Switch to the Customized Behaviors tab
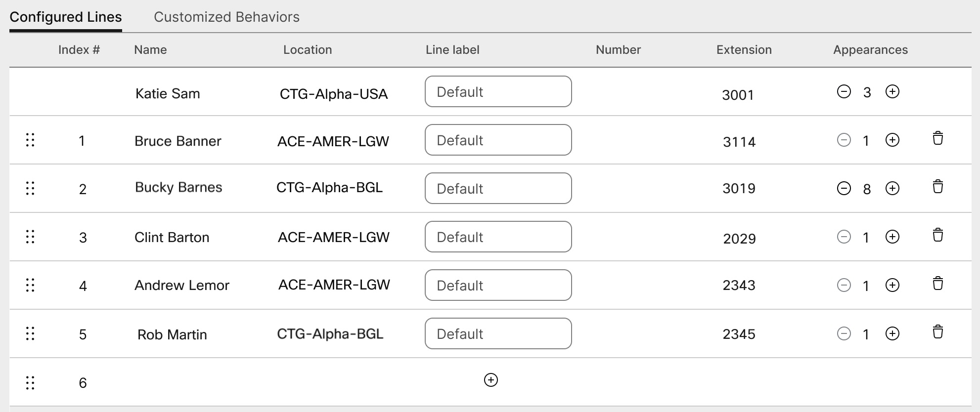The width and height of the screenshot is (980, 412). [226, 17]
